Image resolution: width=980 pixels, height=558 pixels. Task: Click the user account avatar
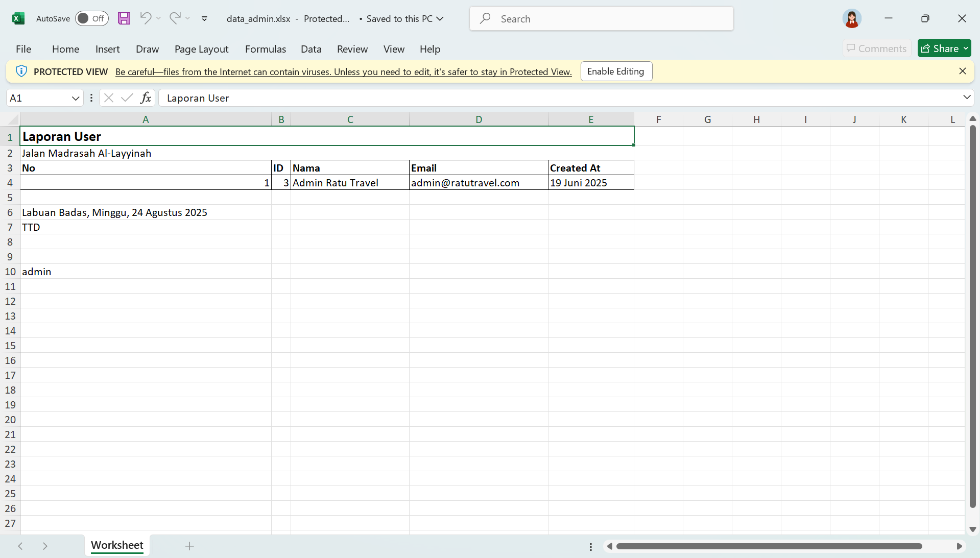[x=851, y=18]
